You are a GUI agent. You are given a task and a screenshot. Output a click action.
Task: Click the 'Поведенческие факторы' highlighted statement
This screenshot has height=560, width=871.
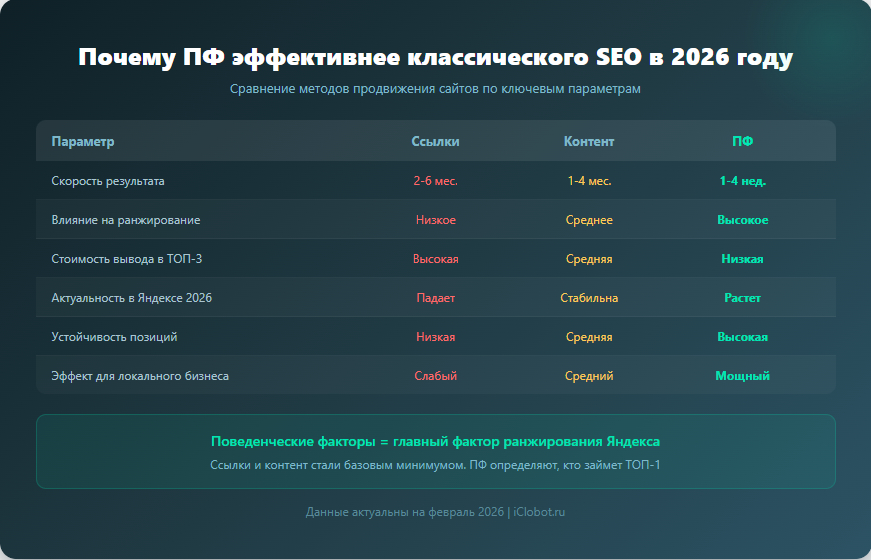point(435,441)
